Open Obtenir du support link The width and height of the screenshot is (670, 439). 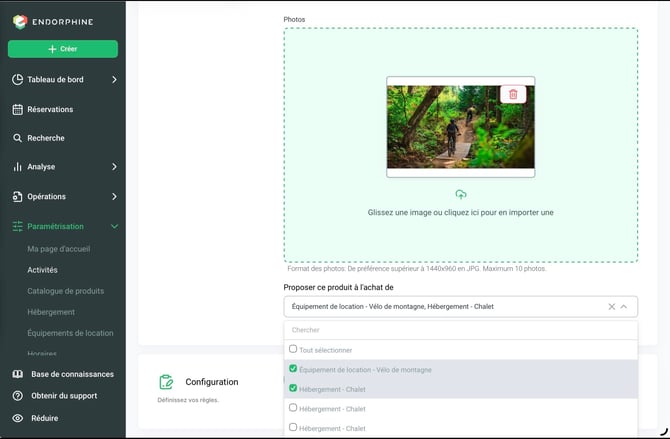tap(64, 396)
